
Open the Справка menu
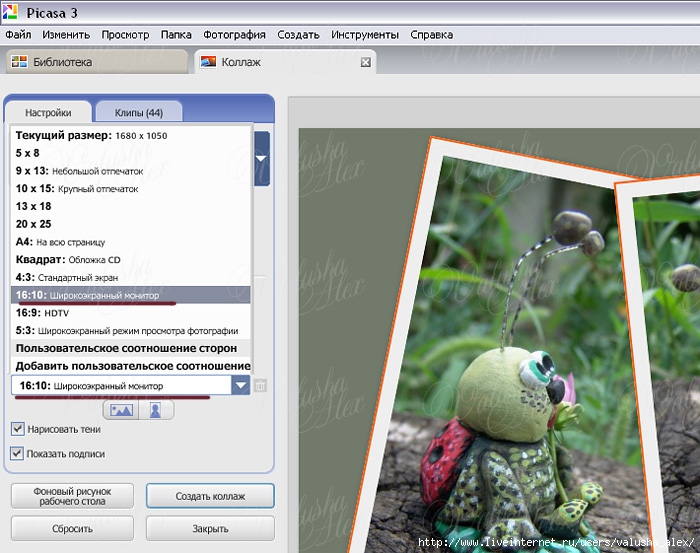pyautogui.click(x=432, y=35)
